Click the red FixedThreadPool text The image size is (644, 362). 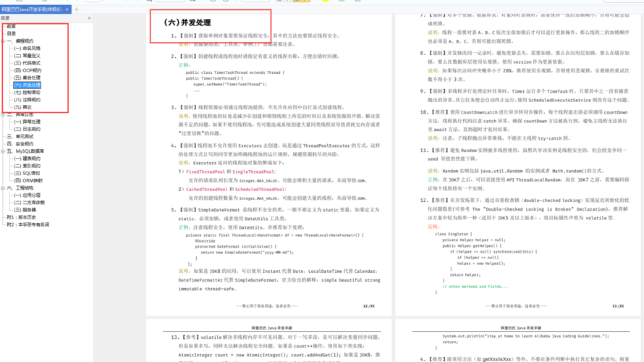(x=206, y=172)
